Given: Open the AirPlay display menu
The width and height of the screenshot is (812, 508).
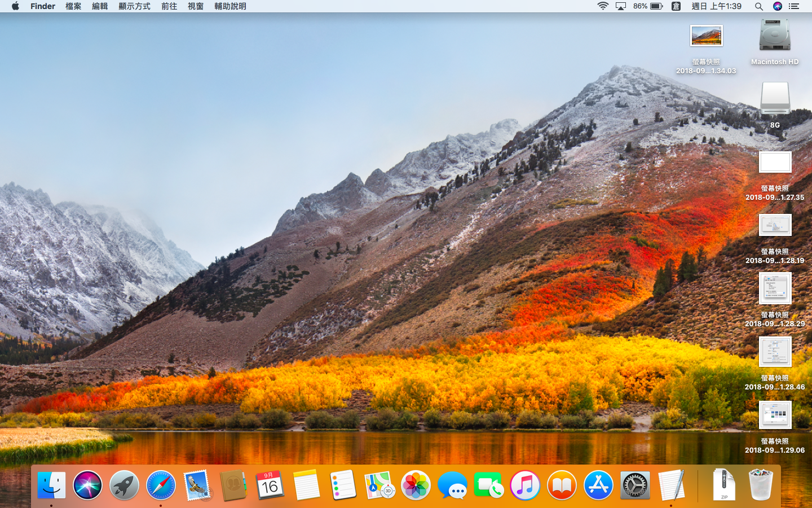Looking at the screenshot, I should pos(621,6).
